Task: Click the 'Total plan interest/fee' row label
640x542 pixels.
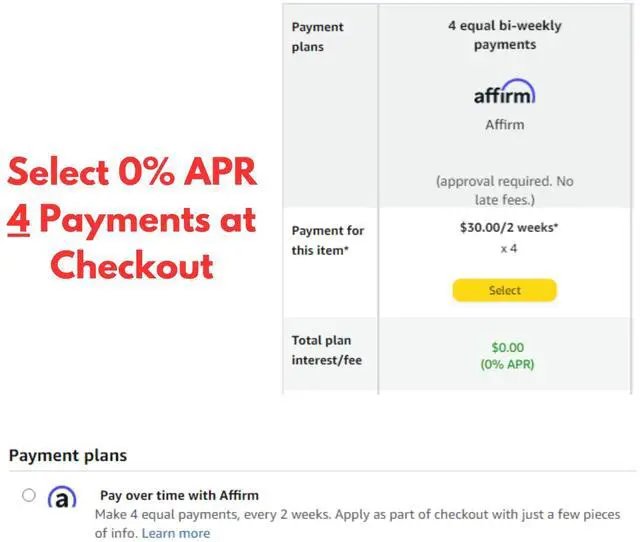Action: (x=326, y=350)
